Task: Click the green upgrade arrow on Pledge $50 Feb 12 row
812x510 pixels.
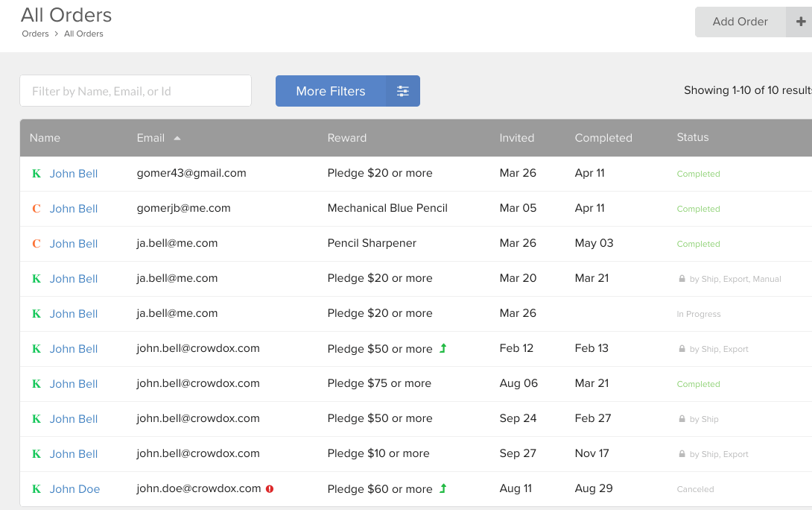Action: 443,348
